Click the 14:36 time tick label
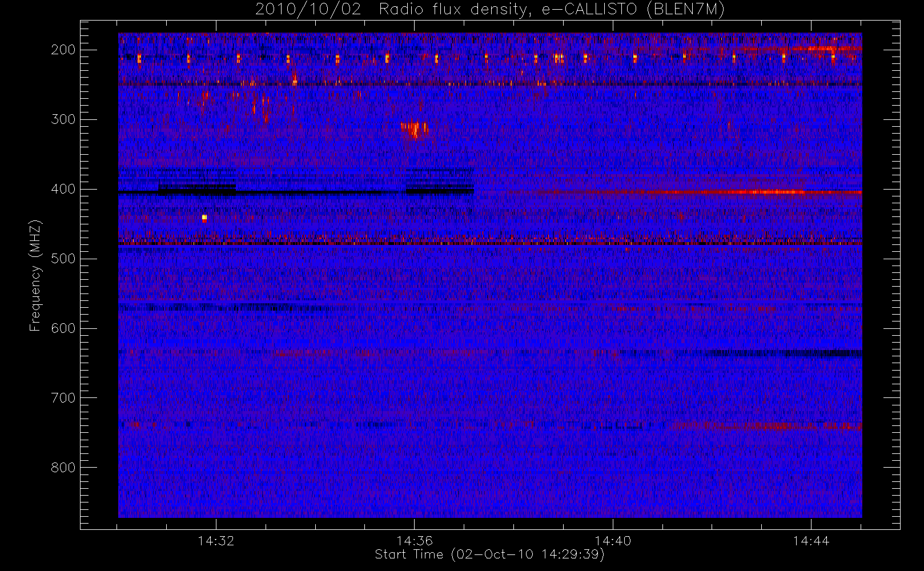 click(x=415, y=541)
